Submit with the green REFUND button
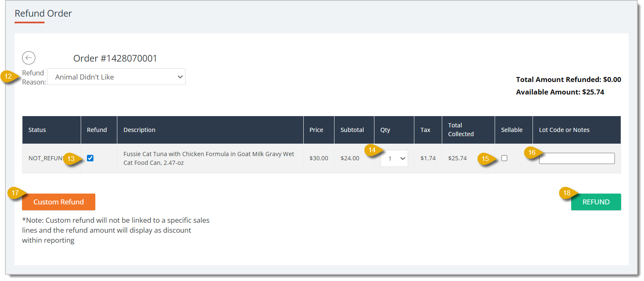Image resolution: width=644 pixels, height=281 pixels. (x=596, y=202)
